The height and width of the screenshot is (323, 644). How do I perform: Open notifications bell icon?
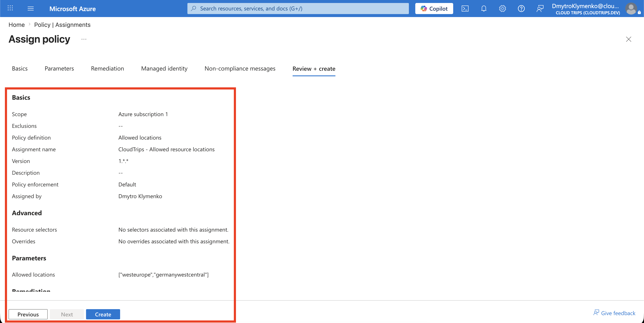484,9
